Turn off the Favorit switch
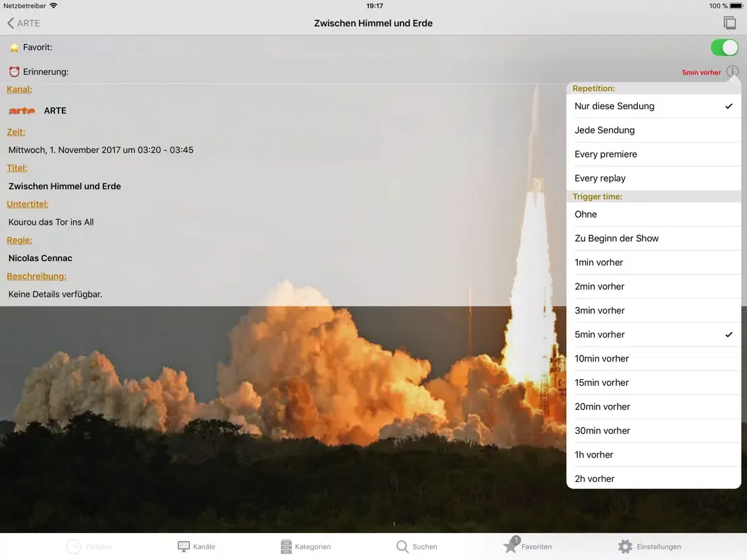This screenshot has height=560, width=747. click(x=724, y=47)
